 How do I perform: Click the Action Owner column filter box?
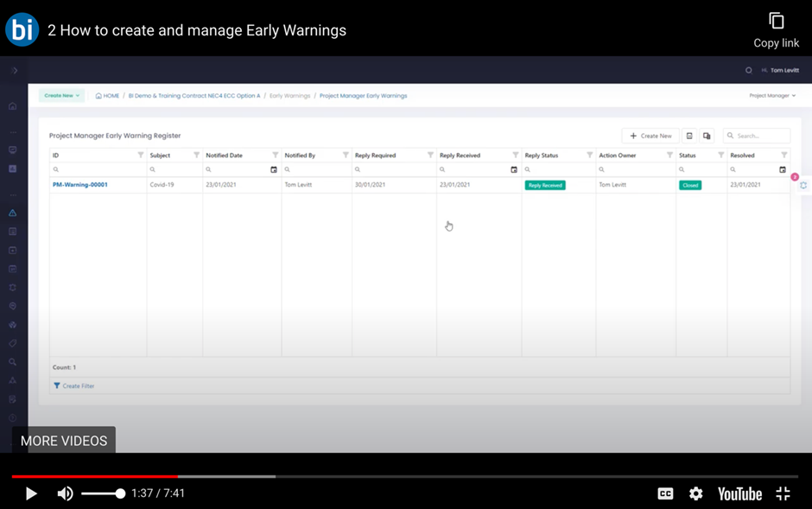[636, 169]
